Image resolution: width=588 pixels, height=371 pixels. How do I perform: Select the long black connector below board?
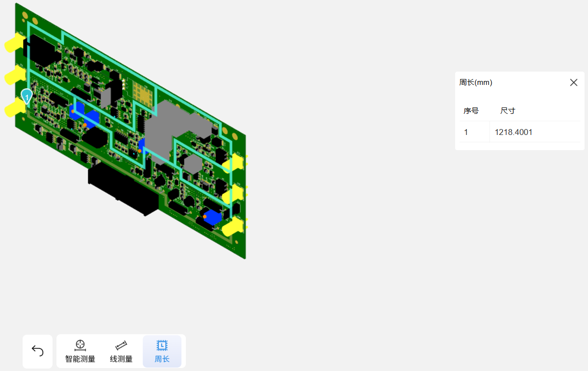pos(123,187)
